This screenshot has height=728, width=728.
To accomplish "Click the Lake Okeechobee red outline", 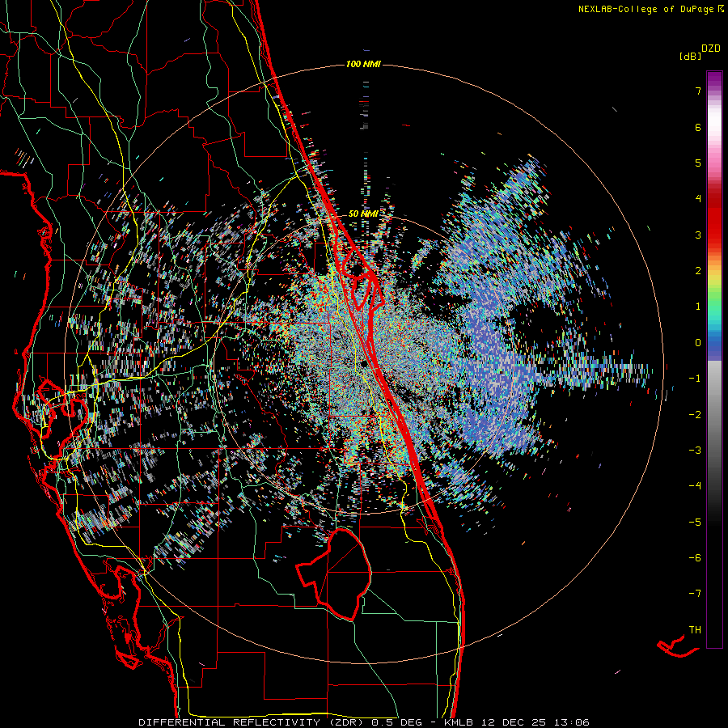I will point(334,574).
